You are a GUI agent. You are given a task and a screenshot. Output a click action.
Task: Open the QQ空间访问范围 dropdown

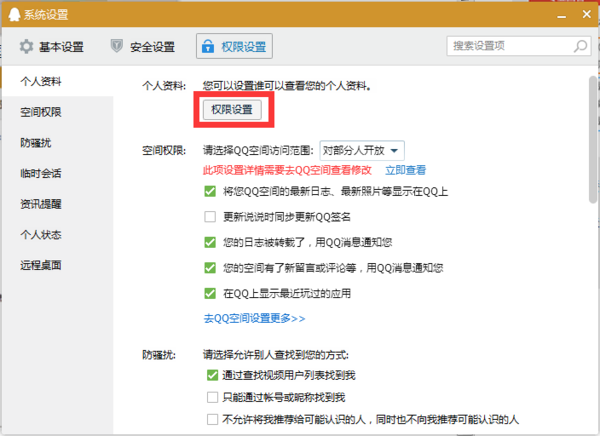[x=362, y=150]
